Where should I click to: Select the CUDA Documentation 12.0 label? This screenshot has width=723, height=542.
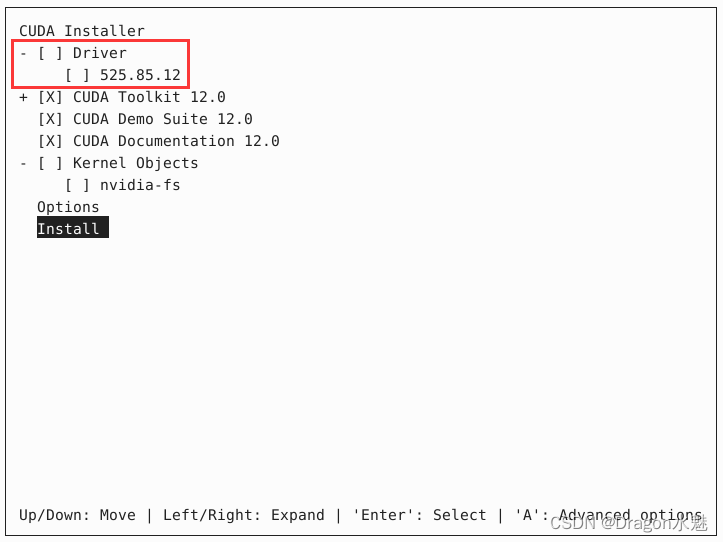[x=176, y=141]
